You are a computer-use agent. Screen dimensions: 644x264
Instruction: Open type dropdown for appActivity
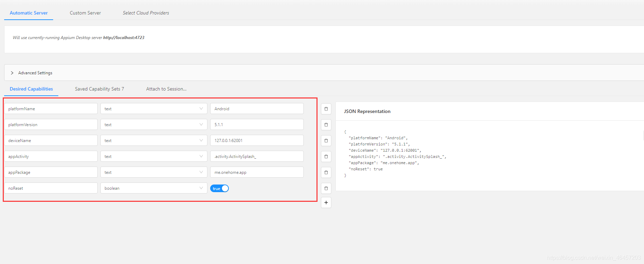click(x=154, y=156)
